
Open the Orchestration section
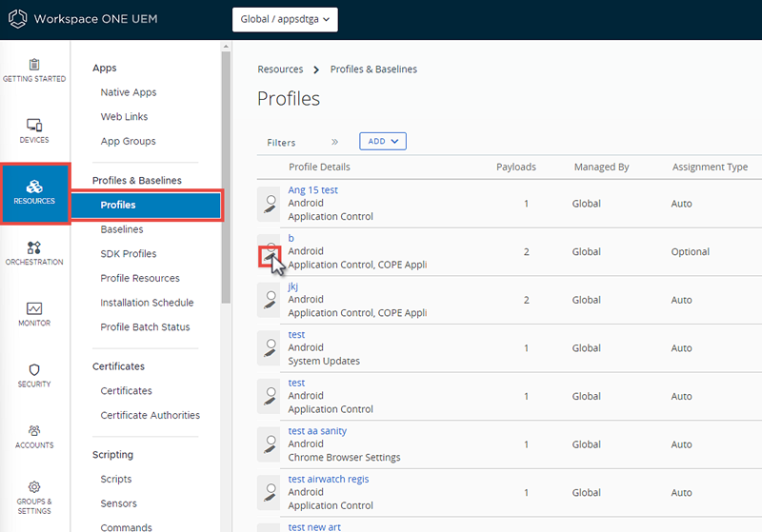click(x=34, y=253)
